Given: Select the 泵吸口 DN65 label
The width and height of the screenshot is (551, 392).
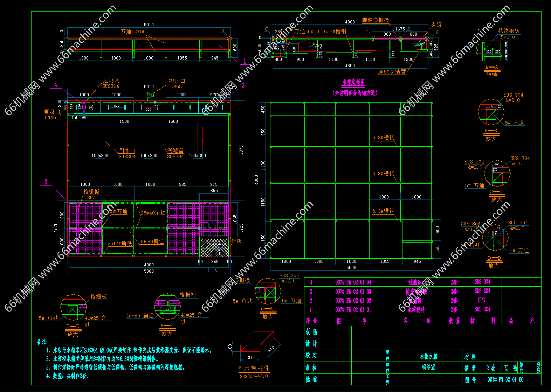Looking at the screenshot, I should point(51,114).
